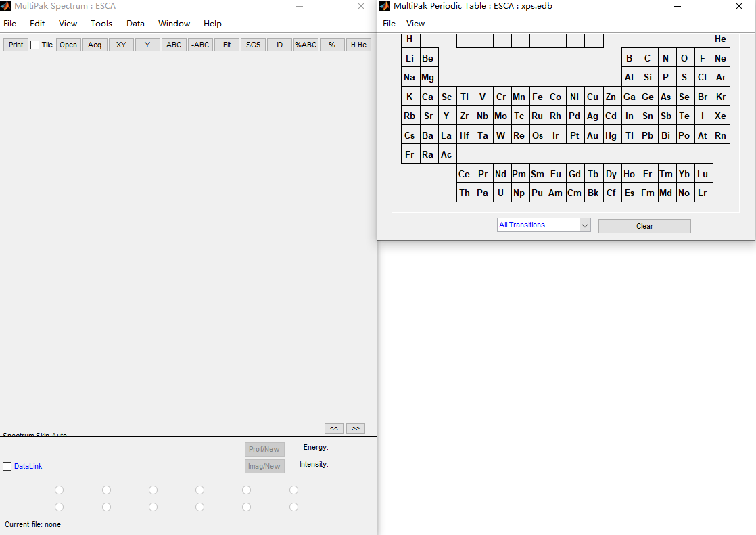Open the Tools menu in Spectrum window

(x=101, y=23)
